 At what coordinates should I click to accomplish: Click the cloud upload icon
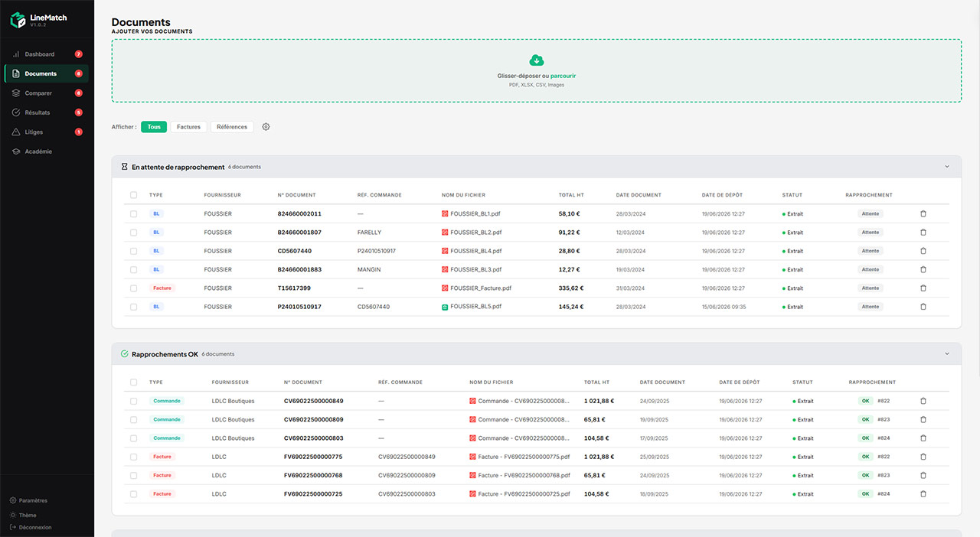click(x=537, y=60)
